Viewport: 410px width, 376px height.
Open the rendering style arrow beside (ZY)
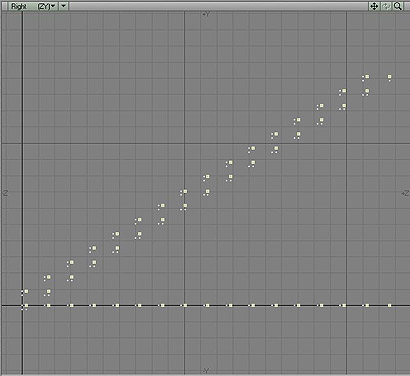(64, 6)
